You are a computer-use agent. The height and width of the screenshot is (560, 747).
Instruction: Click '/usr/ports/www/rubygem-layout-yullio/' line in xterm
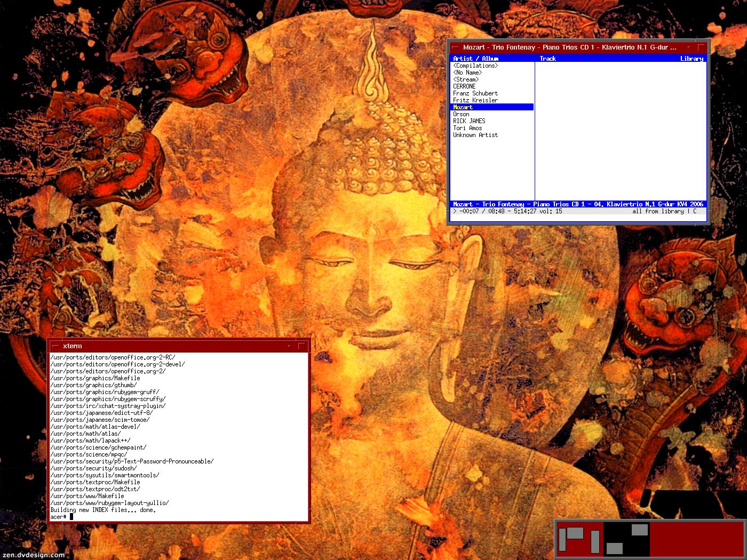click(109, 503)
